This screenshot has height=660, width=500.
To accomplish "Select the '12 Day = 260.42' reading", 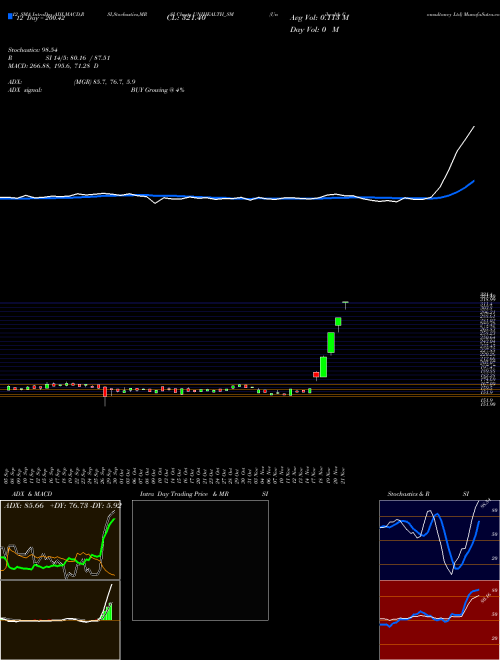I will (x=39, y=19).
